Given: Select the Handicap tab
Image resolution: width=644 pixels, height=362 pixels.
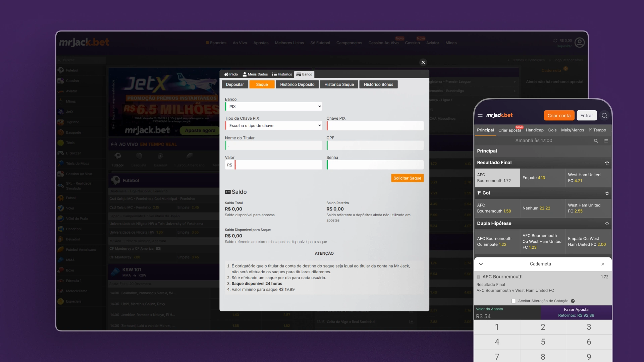Looking at the screenshot, I should [535, 130].
